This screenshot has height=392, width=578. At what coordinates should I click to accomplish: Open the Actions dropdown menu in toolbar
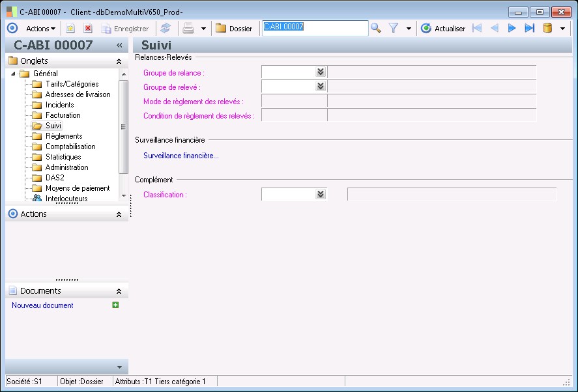[x=40, y=29]
